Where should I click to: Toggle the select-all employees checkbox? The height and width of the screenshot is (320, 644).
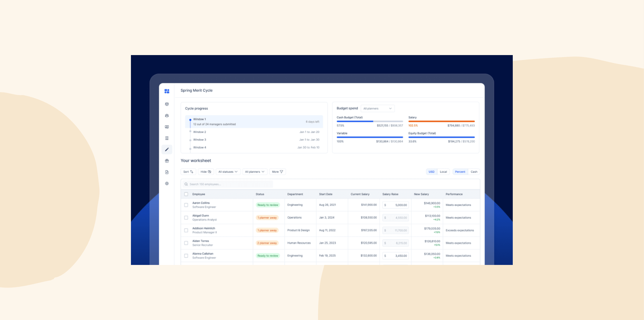pyautogui.click(x=186, y=194)
